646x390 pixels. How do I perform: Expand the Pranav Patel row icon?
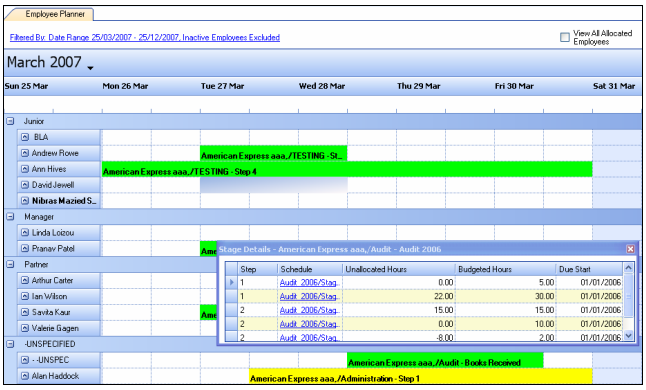point(25,249)
